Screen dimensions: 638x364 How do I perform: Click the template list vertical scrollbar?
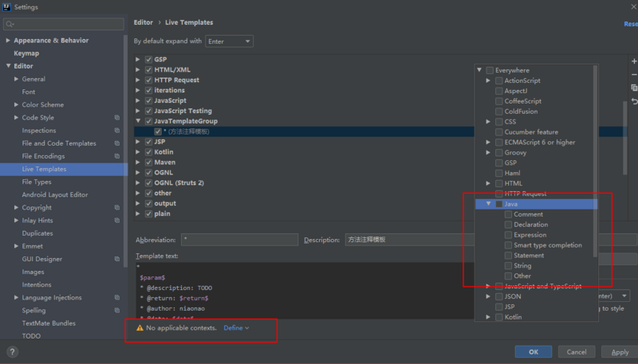click(x=625, y=138)
